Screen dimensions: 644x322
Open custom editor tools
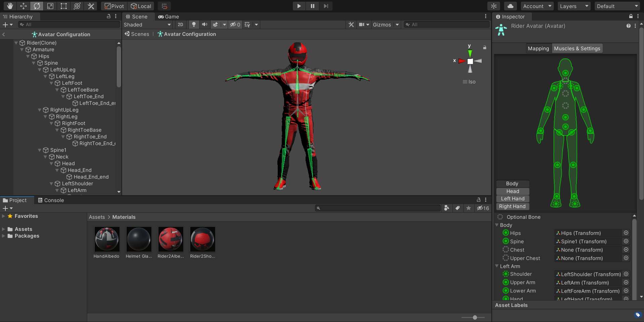tap(91, 6)
